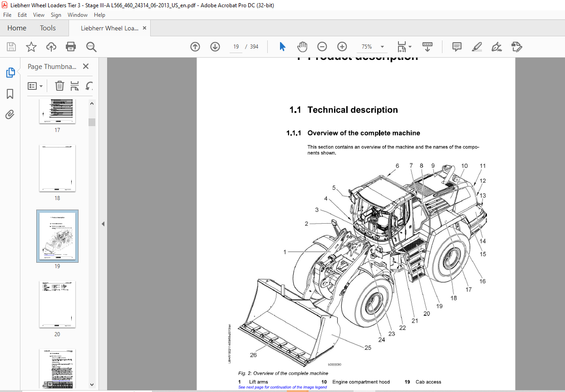Bookmark this file with the star icon
The height and width of the screenshot is (392, 565).
(31, 47)
